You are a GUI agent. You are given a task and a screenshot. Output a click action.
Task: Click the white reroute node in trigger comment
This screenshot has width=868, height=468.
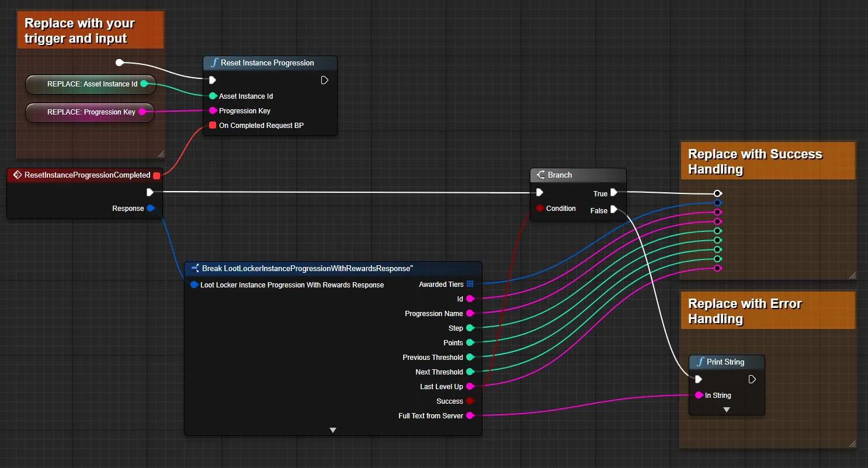tap(119, 62)
